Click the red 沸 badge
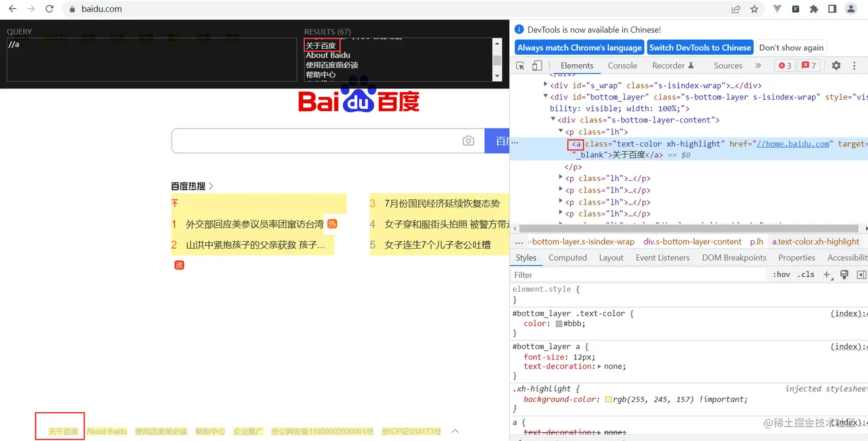The image size is (868, 441). (179, 265)
